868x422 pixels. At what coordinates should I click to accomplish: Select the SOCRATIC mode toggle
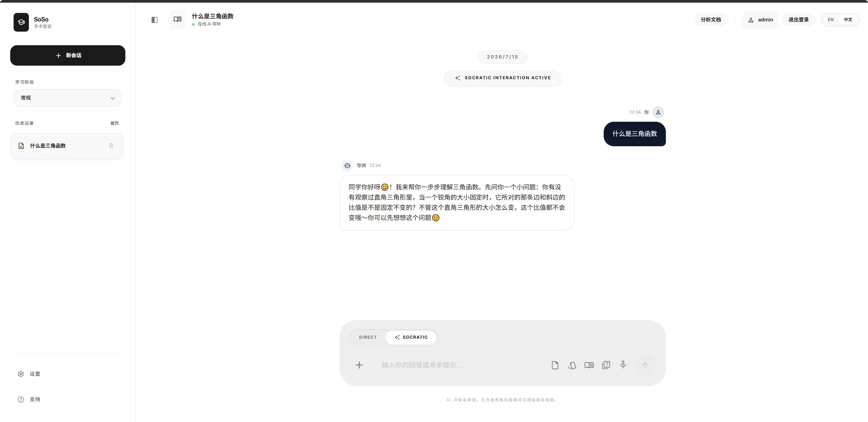(x=411, y=337)
